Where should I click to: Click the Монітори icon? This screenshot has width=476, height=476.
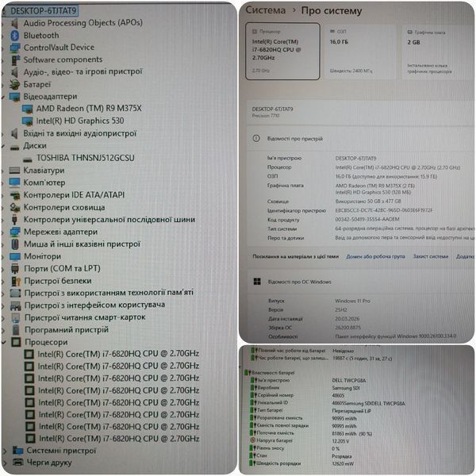click(x=14, y=257)
